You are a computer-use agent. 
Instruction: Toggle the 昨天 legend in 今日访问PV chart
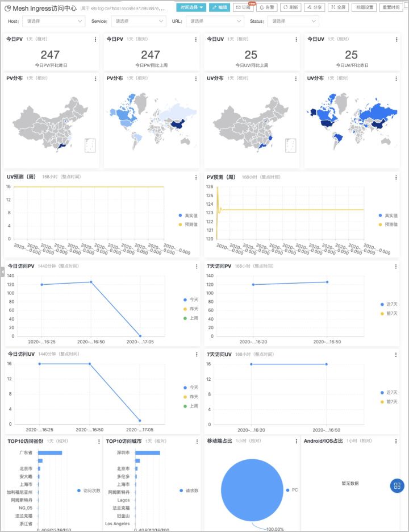191,309
